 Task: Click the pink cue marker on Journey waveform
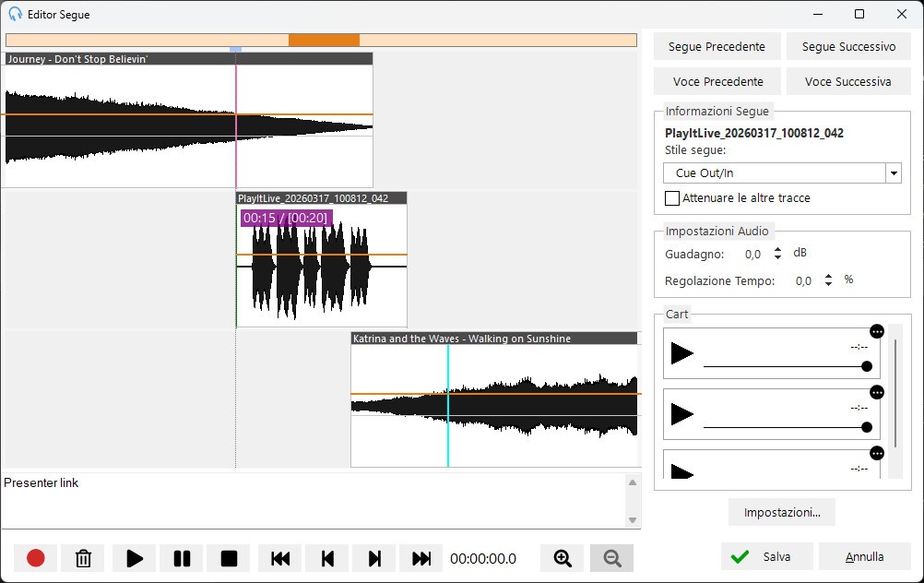(x=236, y=126)
